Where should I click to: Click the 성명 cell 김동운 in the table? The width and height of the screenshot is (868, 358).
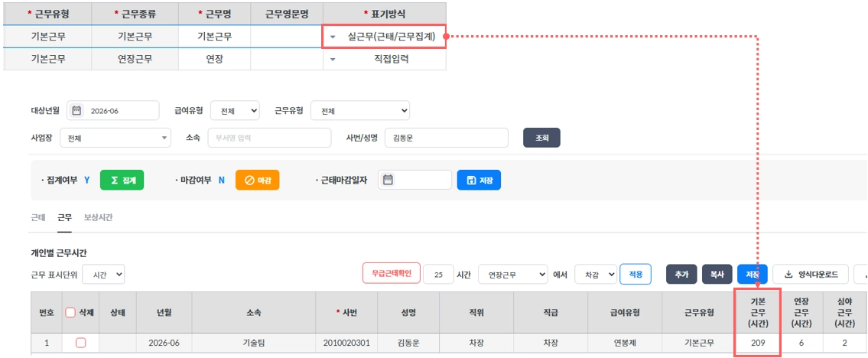click(408, 343)
